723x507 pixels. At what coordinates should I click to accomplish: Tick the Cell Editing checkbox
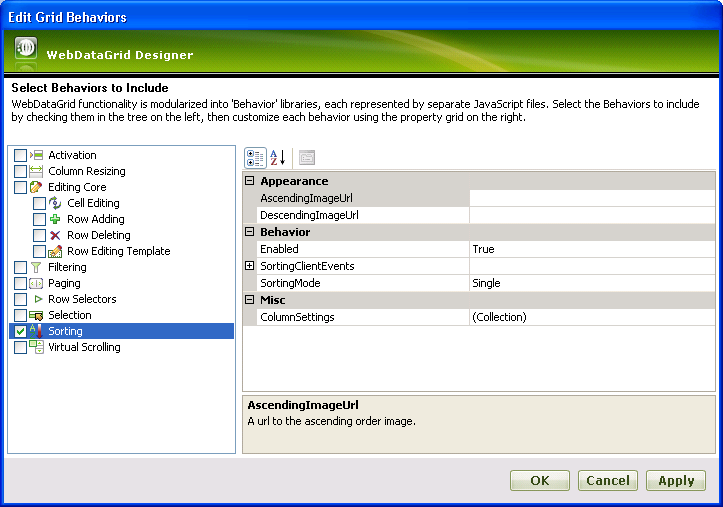pyautogui.click(x=40, y=203)
